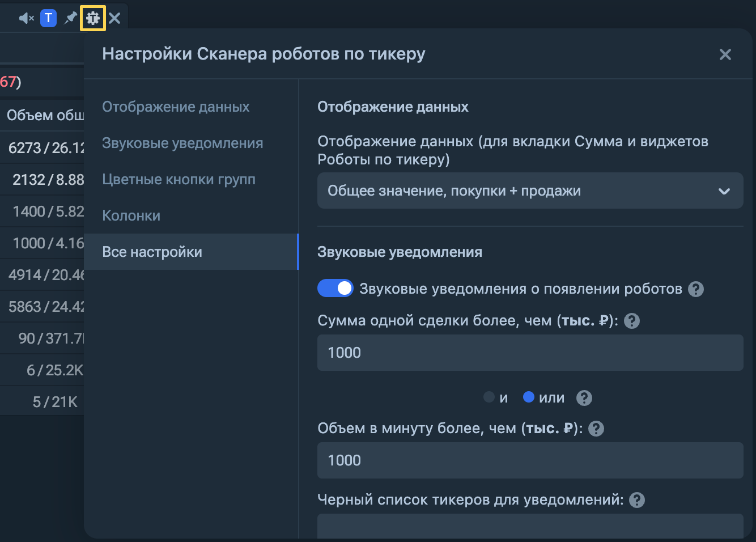Disable sound notifications about robots toggle
The height and width of the screenshot is (542, 756).
(x=335, y=288)
